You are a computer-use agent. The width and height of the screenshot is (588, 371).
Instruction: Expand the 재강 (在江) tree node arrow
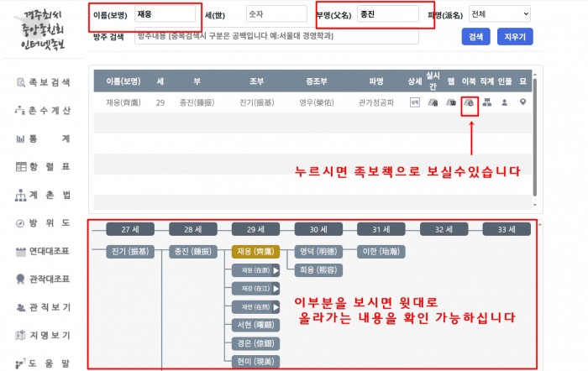click(x=275, y=289)
